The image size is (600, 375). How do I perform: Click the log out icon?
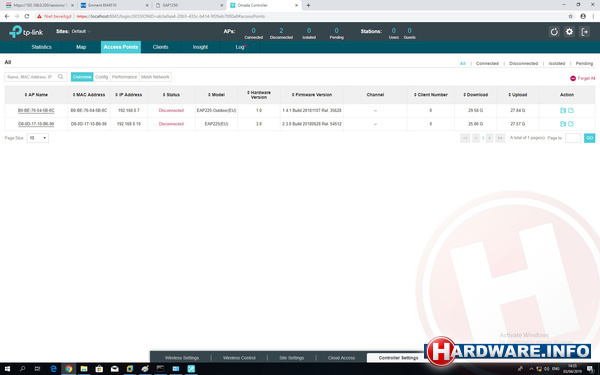click(x=584, y=32)
